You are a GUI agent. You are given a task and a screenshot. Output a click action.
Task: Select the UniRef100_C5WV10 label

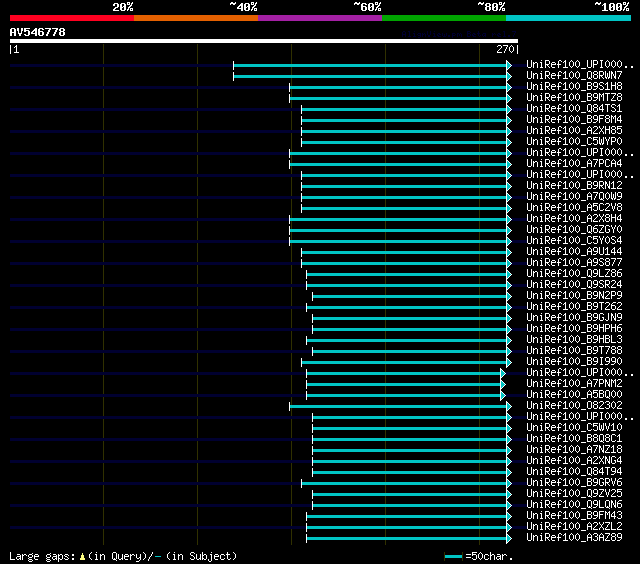tap(574, 428)
